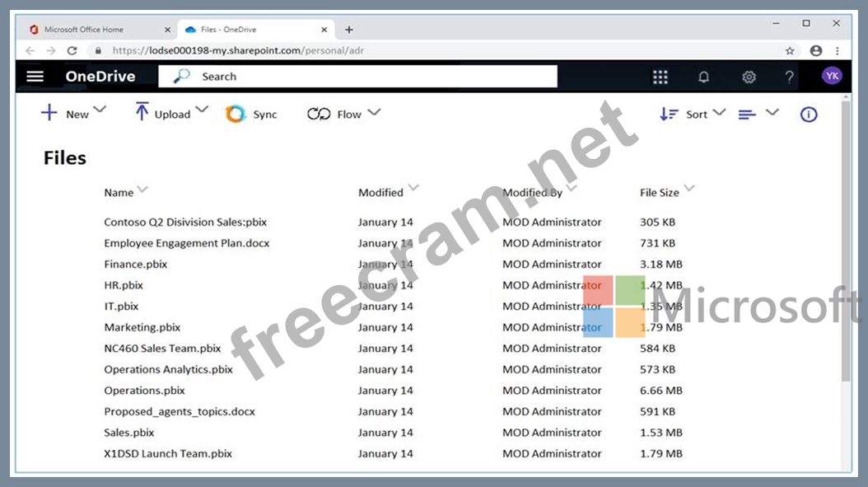Open the Finance.pbix file
Image resolution: width=868 pixels, height=487 pixels.
coord(136,265)
